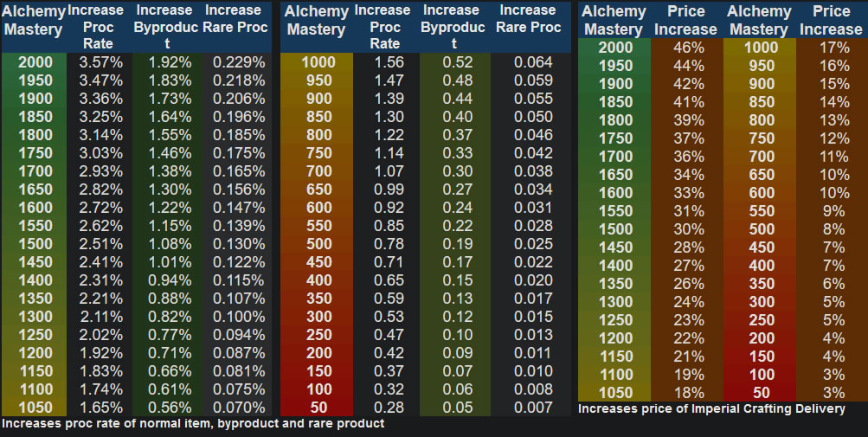The image size is (868, 437).
Task: Click the 1.56 proc rate value
Action: click(389, 63)
